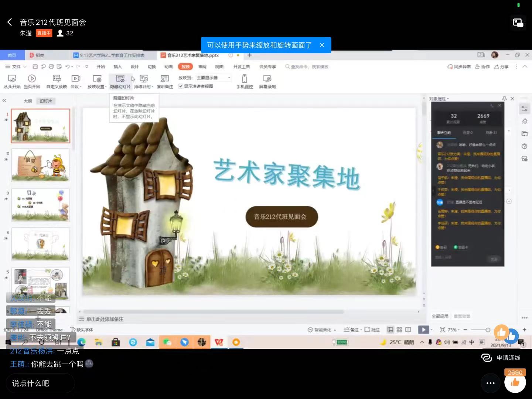Screen dimensions: 532x399
Task: Tap the orange thumbs-up like button
Action: tap(515, 382)
